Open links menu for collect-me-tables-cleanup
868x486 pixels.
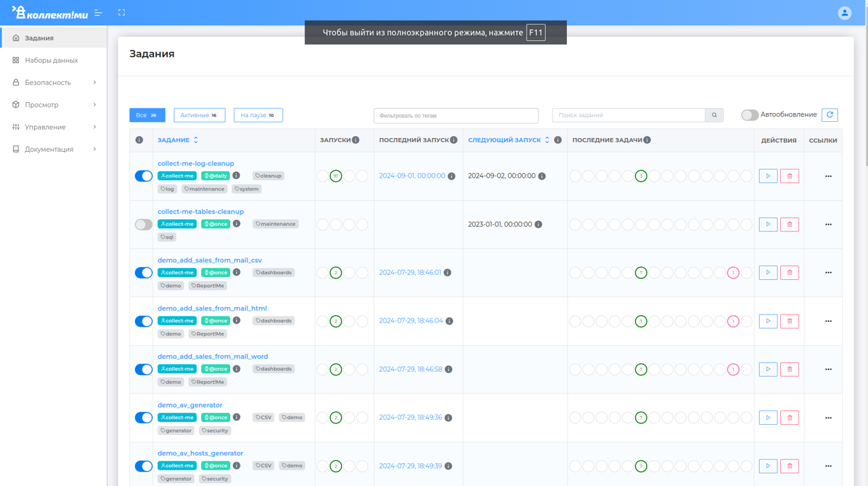click(828, 225)
